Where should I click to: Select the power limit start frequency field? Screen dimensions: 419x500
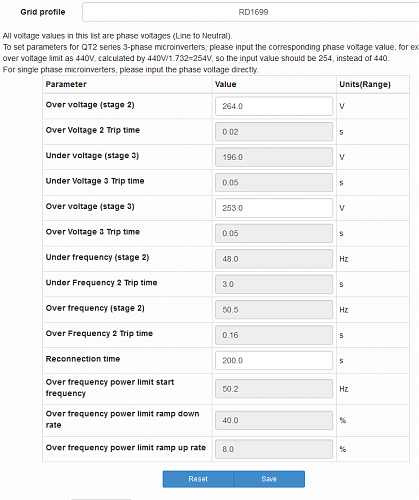click(274, 389)
